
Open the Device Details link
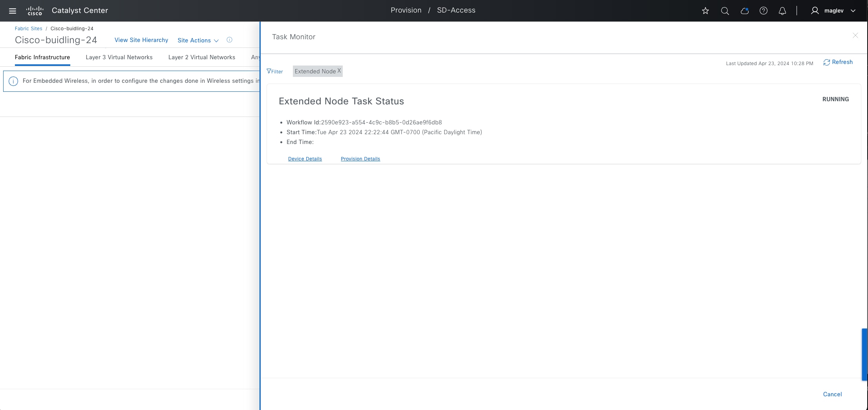[305, 159]
